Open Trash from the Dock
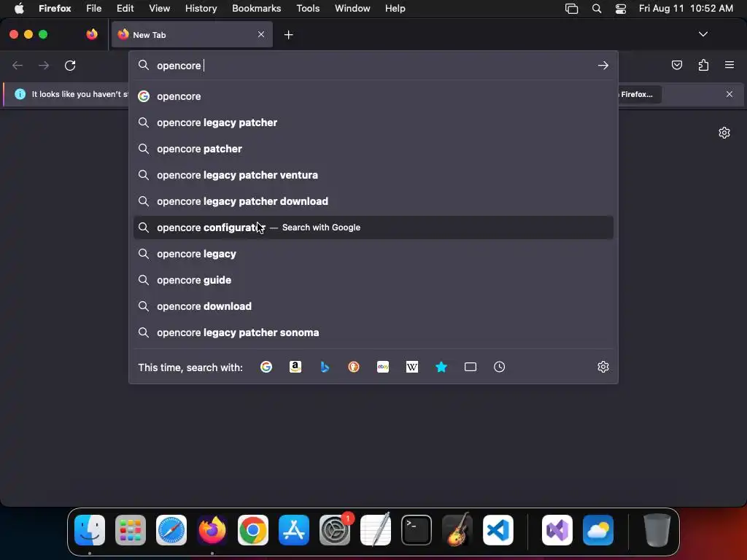 tap(657, 530)
